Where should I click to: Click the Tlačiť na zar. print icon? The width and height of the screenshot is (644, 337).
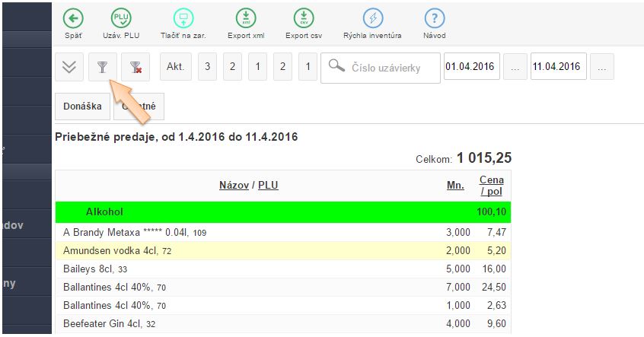(x=183, y=19)
